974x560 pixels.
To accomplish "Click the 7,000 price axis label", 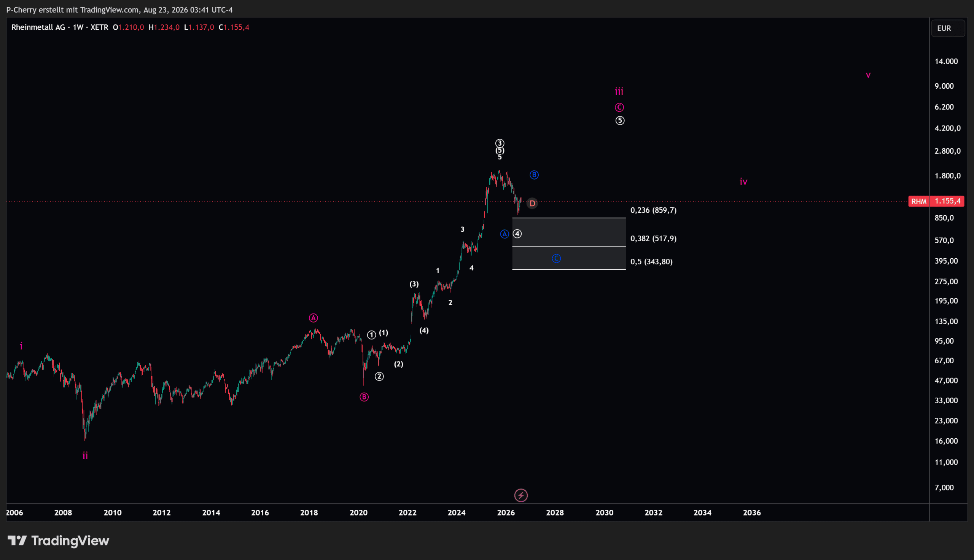I will 944,488.
